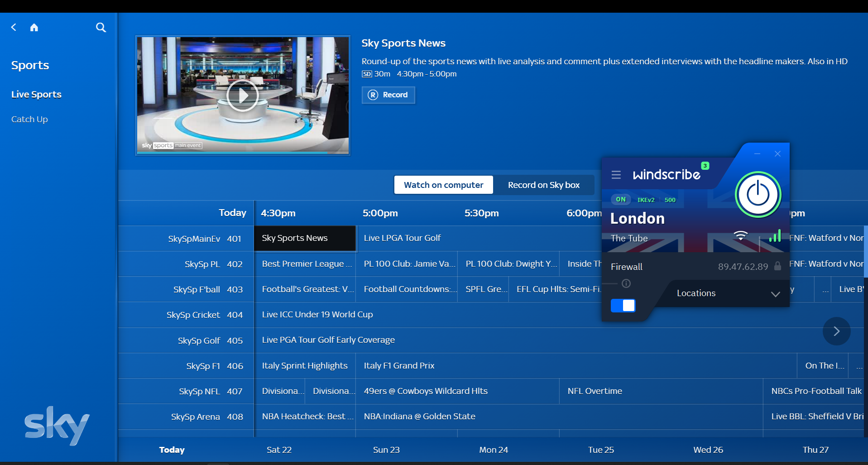The width and height of the screenshot is (868, 465).
Task: Switch guide to Sat 22
Action: tap(279, 450)
